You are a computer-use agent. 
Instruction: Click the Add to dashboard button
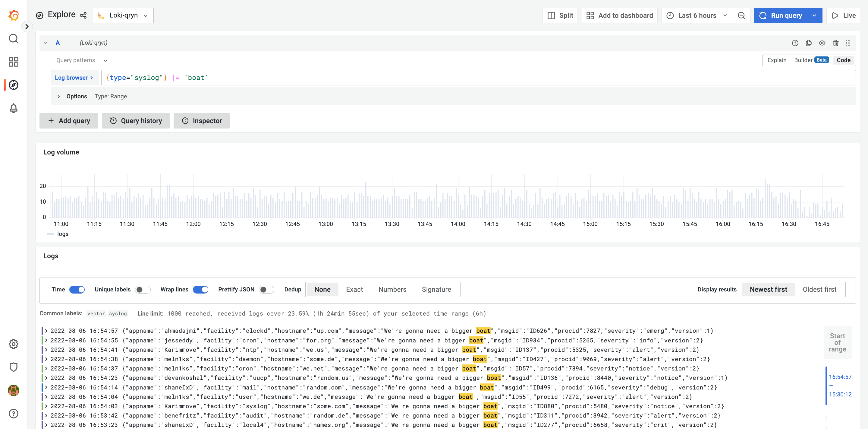click(x=619, y=15)
